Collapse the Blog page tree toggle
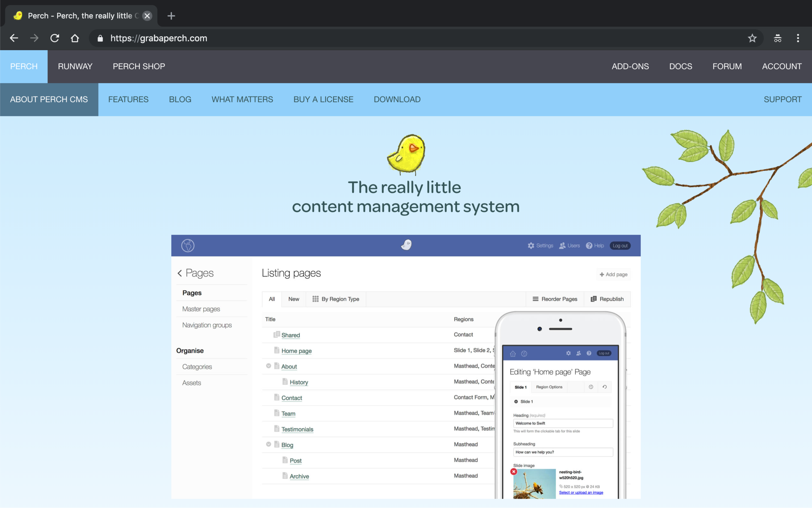This screenshot has height=508, width=812. (268, 444)
